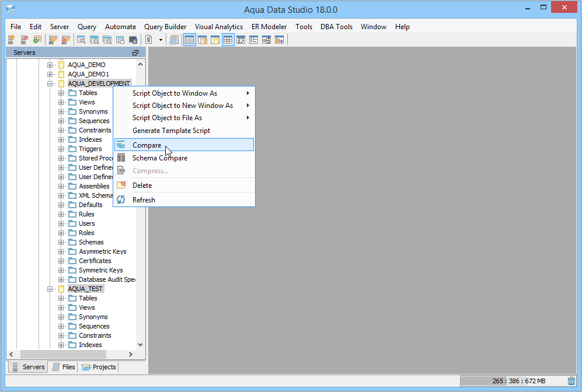Screen dimensions: 582x392
Task: Click the script scroll toolbar icon
Action: pos(174,40)
